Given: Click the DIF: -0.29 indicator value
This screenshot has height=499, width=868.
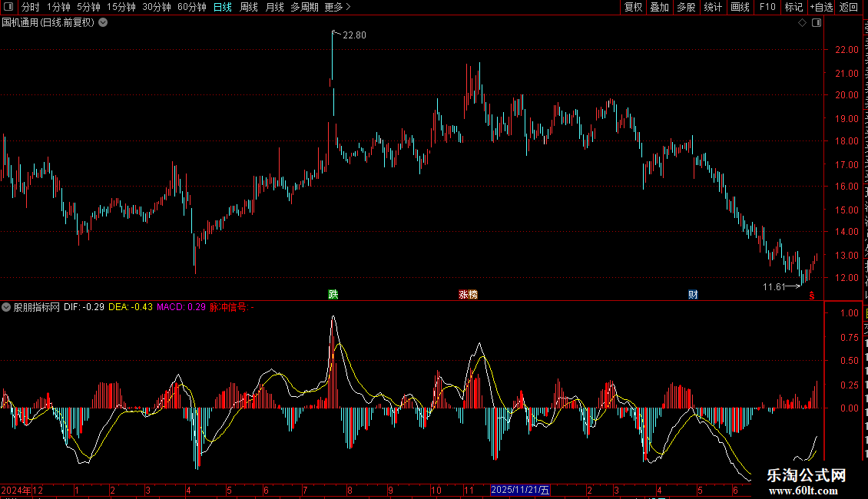Looking at the screenshot, I should [84, 307].
